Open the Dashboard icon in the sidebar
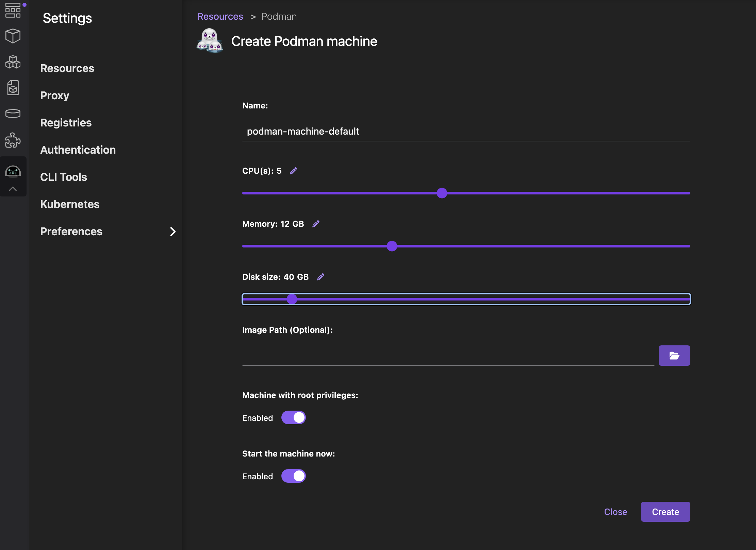 (13, 10)
